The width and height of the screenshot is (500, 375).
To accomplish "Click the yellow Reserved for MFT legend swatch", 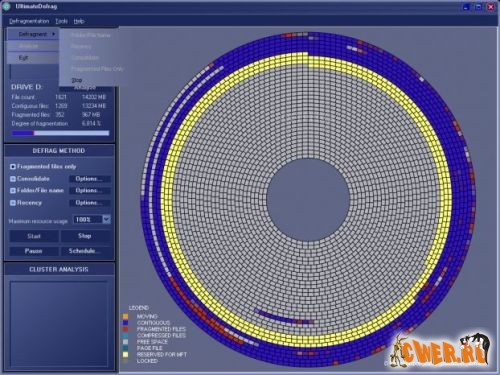I will point(125,354).
